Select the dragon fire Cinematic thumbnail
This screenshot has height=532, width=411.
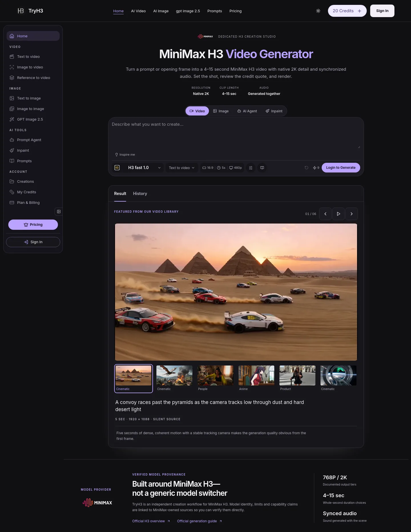pyautogui.click(x=174, y=379)
